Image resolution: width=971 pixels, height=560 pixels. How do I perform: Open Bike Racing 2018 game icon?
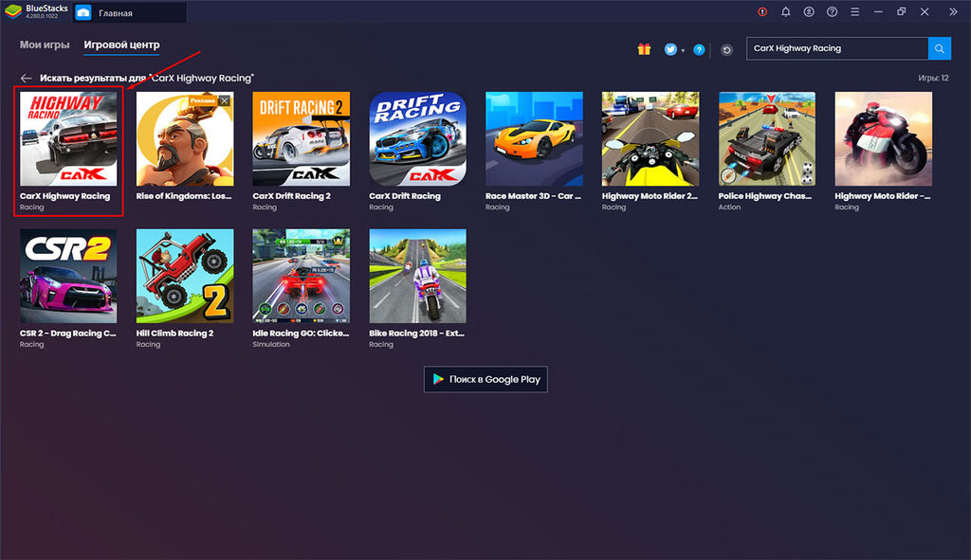click(417, 276)
